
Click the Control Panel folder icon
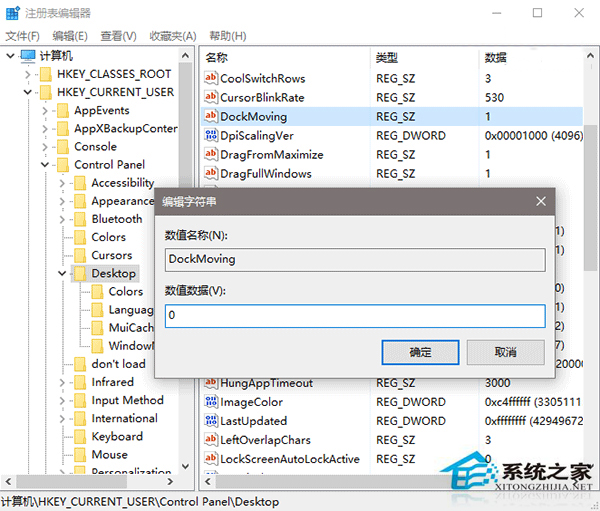[x=62, y=165]
